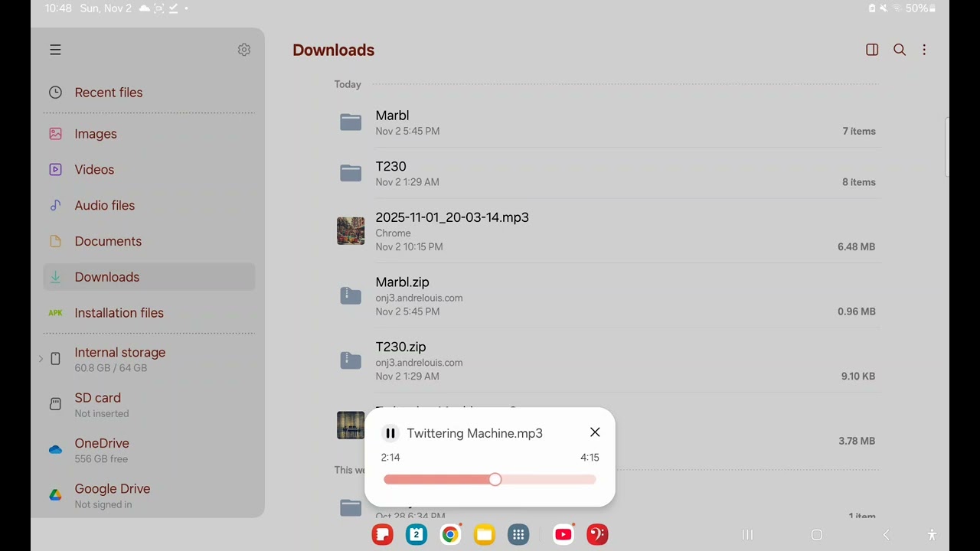The height and width of the screenshot is (551, 980).
Task: Open Internal storage location
Action: tap(149, 359)
